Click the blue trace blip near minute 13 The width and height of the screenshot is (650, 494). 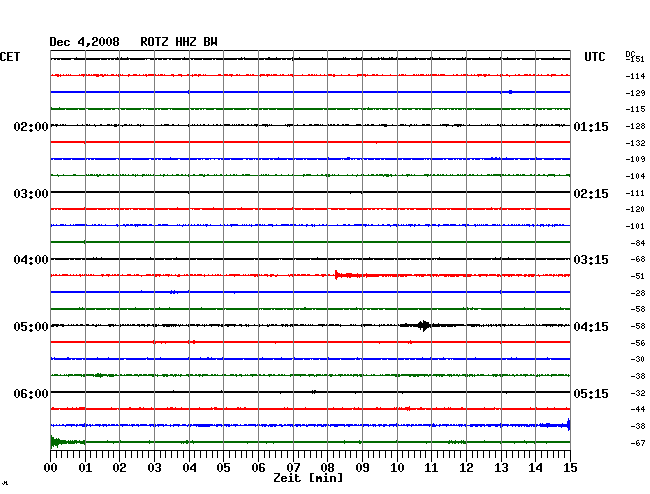tap(510, 92)
